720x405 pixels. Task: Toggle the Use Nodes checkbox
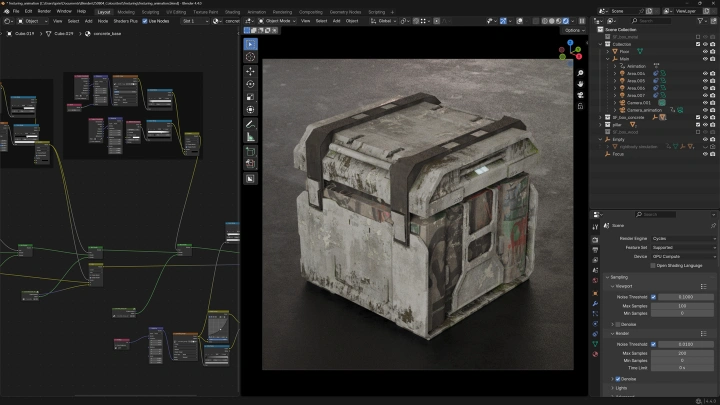[x=145, y=20]
